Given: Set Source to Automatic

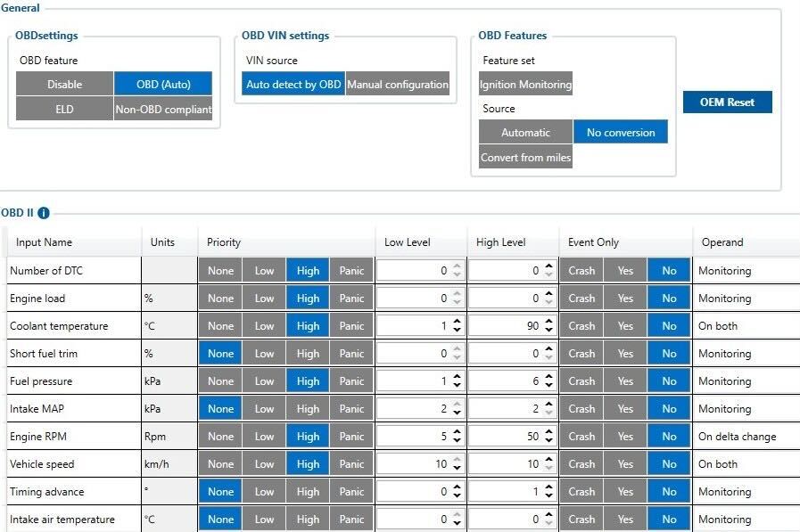Looking at the screenshot, I should [525, 133].
